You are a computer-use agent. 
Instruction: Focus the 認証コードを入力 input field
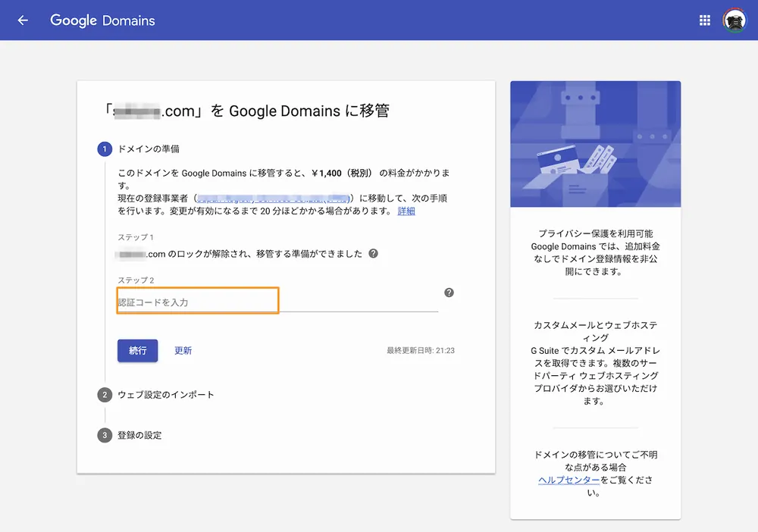(277, 302)
